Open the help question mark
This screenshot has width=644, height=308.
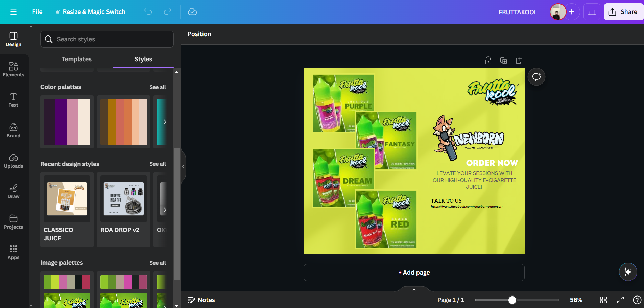pyautogui.click(x=637, y=300)
